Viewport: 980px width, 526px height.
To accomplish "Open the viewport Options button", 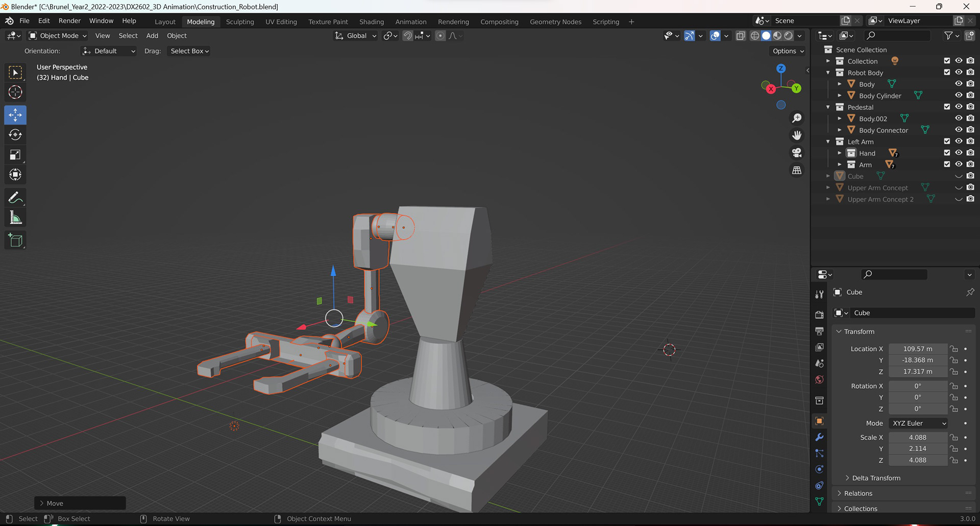I will point(788,51).
